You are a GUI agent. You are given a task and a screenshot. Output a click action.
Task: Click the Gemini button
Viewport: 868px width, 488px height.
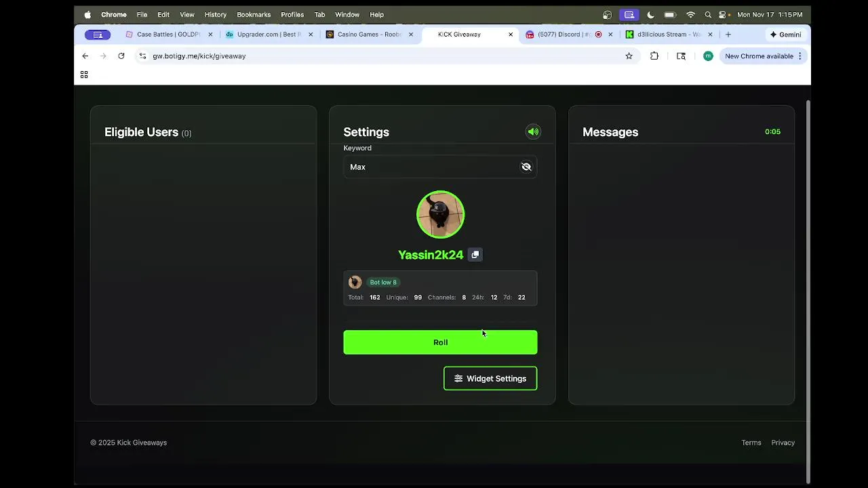(x=785, y=35)
